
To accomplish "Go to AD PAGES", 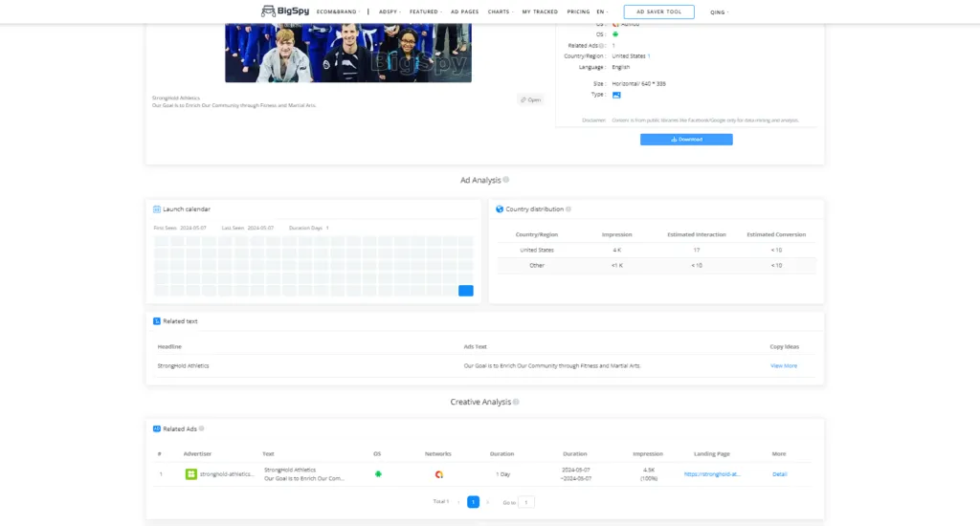I will coord(463,11).
